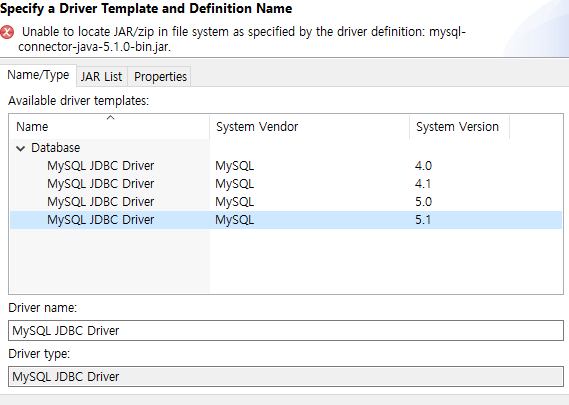Click the 'Specify a Driver Template and Definition Name' title

(146, 8)
